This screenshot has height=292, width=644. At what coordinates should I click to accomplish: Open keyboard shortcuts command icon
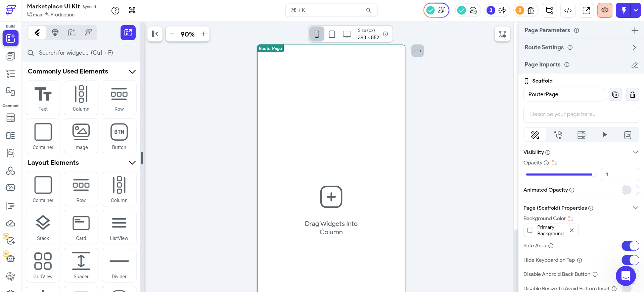(x=132, y=11)
